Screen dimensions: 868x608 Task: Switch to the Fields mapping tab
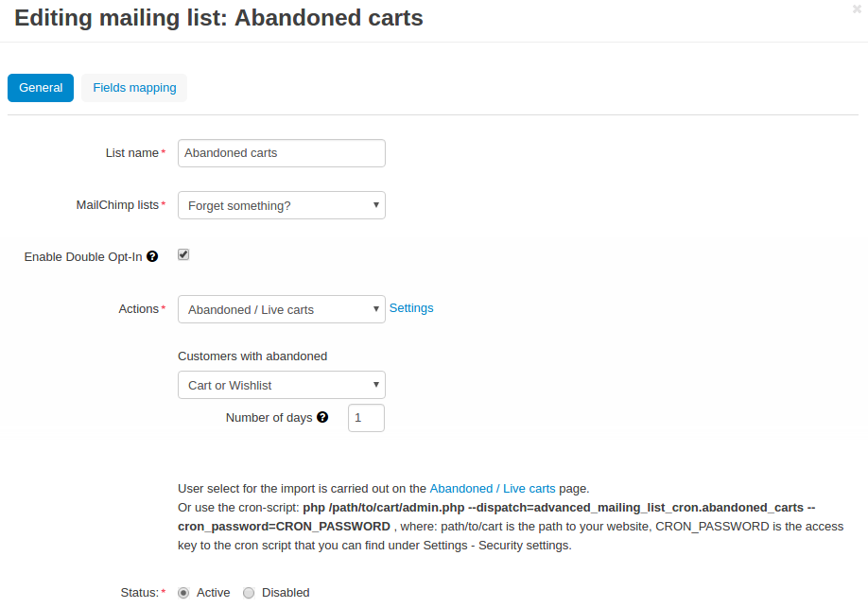pyautogui.click(x=134, y=88)
